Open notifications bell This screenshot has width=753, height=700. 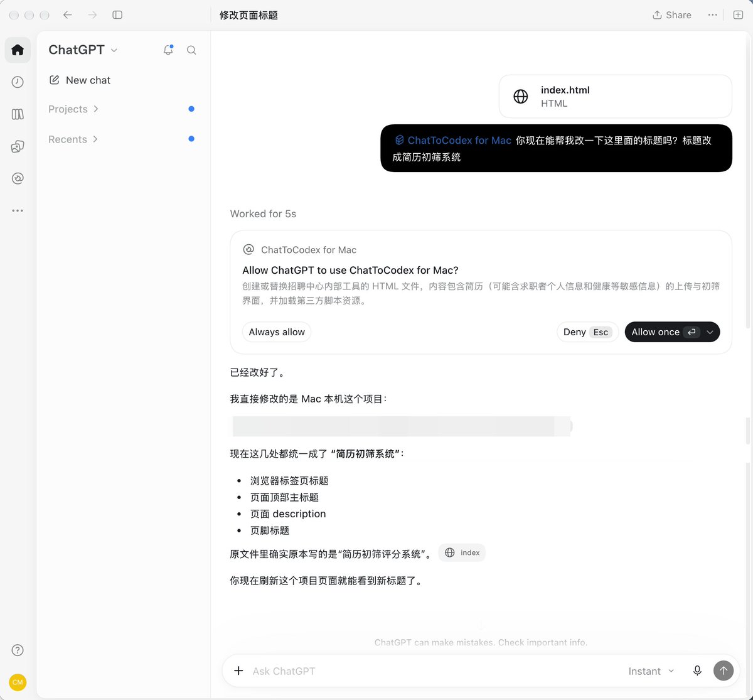click(168, 50)
